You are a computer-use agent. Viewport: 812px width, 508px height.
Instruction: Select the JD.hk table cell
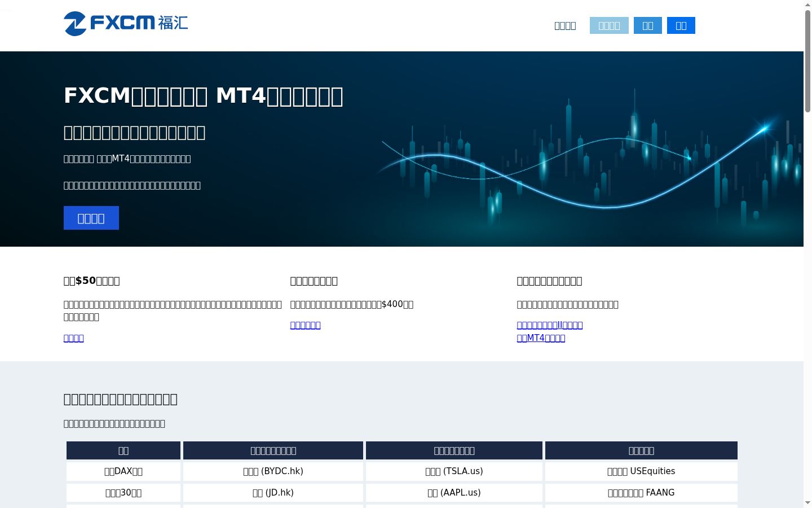[x=273, y=493]
